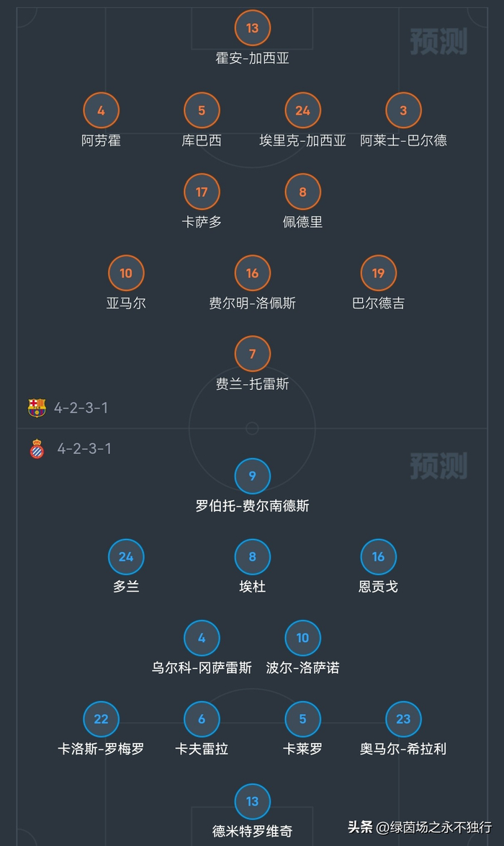This screenshot has height=846, width=504.
Task: Tap orange number 24 埃里克-加西亚 badge
Action: click(x=302, y=110)
